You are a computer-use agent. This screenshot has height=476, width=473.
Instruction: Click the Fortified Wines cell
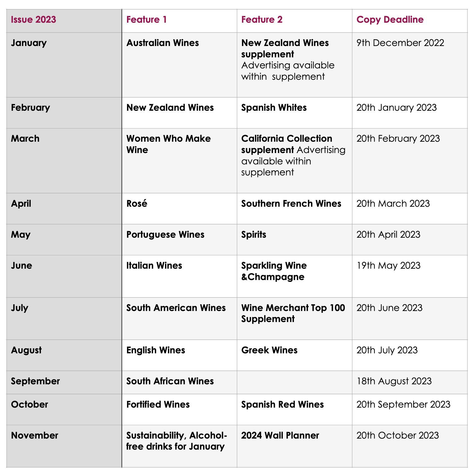tap(158, 405)
